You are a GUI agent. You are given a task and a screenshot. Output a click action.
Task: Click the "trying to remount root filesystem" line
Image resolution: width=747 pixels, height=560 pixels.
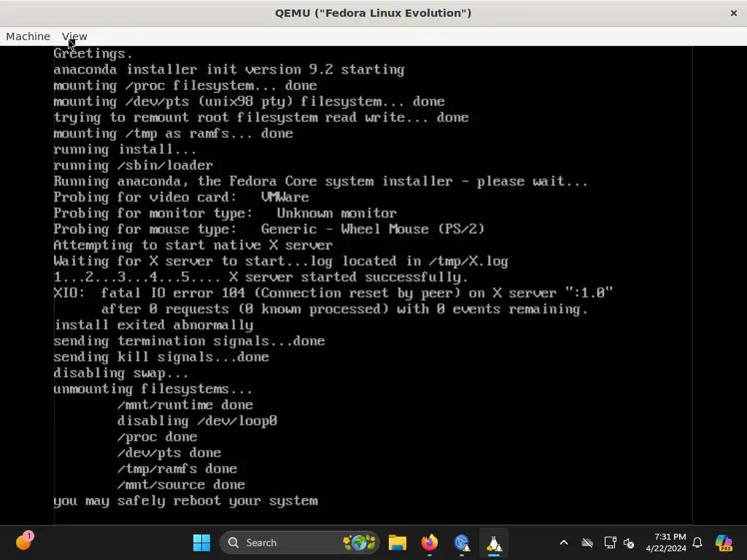pos(260,117)
